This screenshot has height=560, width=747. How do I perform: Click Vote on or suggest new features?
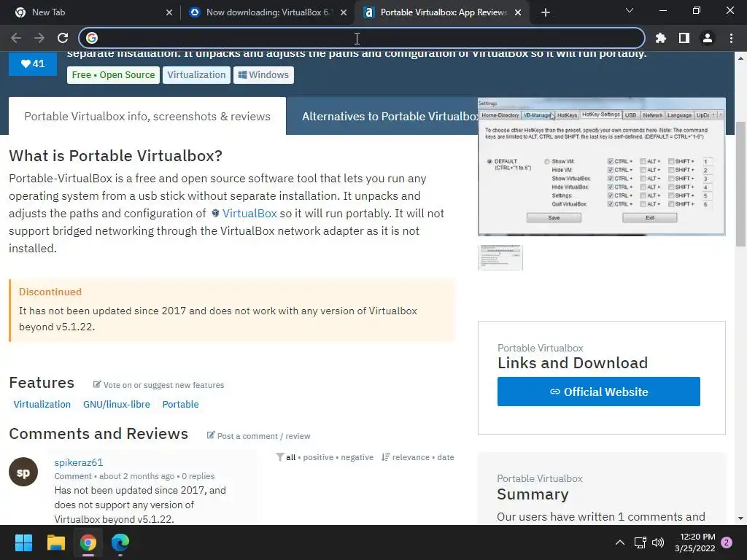pos(158,385)
